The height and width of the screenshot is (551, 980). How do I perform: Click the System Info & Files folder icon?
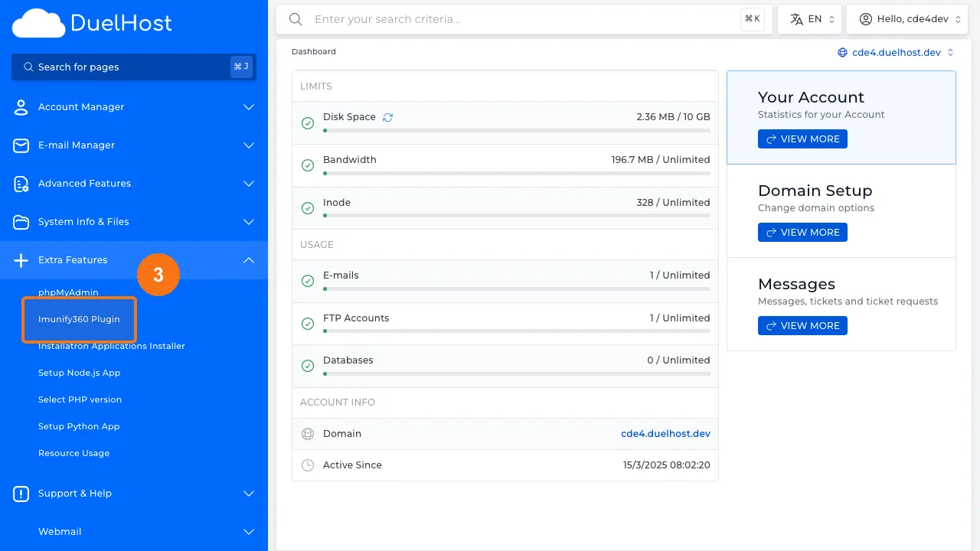21,222
